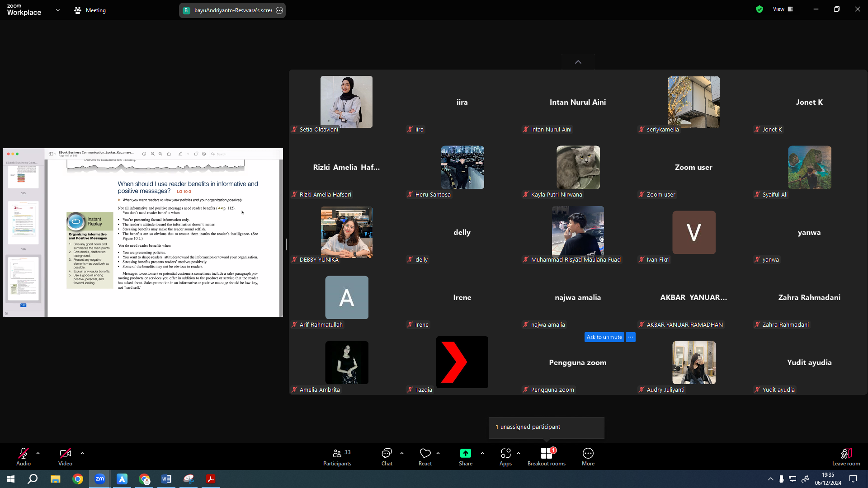
Task: Open Breakout rooms
Action: (x=547, y=456)
